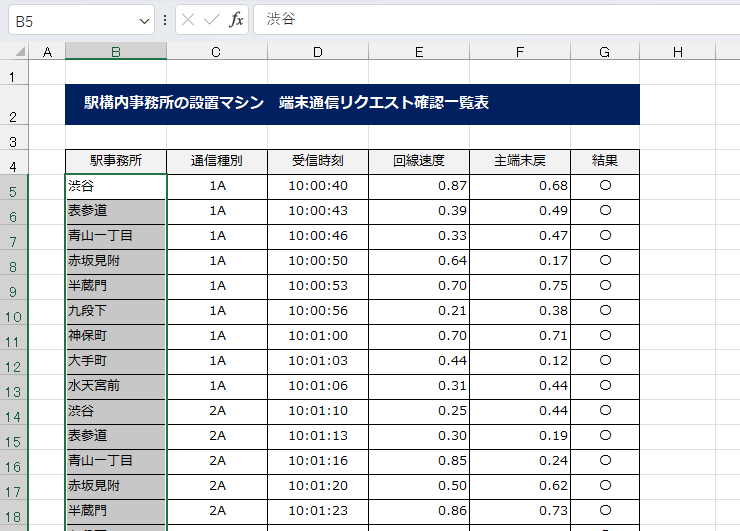
Task: Click the 受信時刻 header cell
Action: click(x=317, y=161)
